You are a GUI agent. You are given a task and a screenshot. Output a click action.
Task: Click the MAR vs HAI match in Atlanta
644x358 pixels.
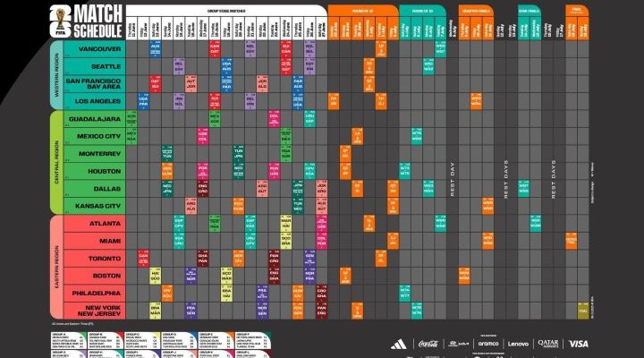(286, 224)
